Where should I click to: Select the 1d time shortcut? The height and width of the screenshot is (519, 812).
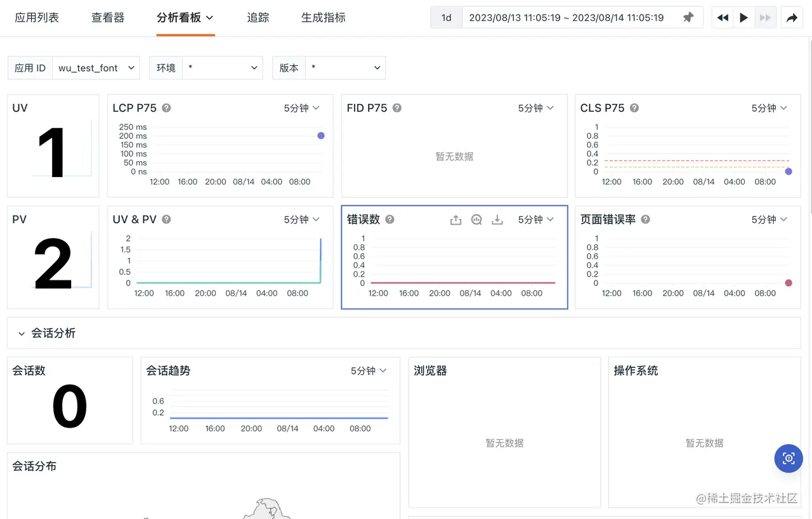click(x=447, y=18)
